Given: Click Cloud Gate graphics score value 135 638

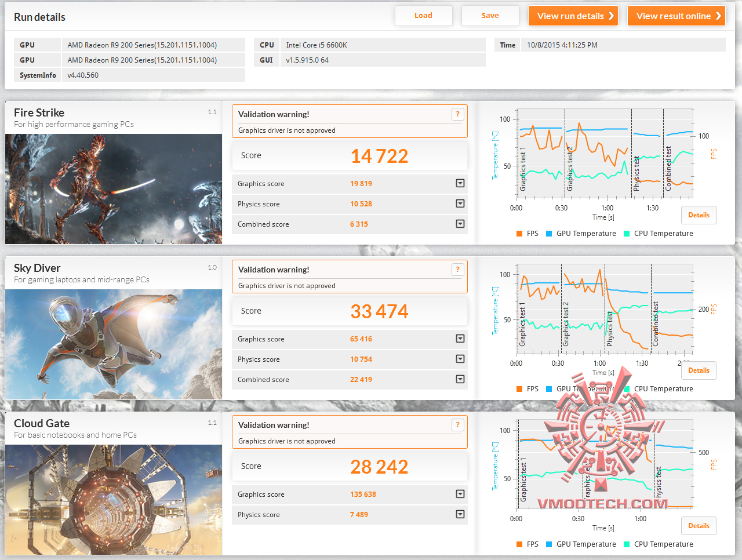Looking at the screenshot, I should 363,494.
